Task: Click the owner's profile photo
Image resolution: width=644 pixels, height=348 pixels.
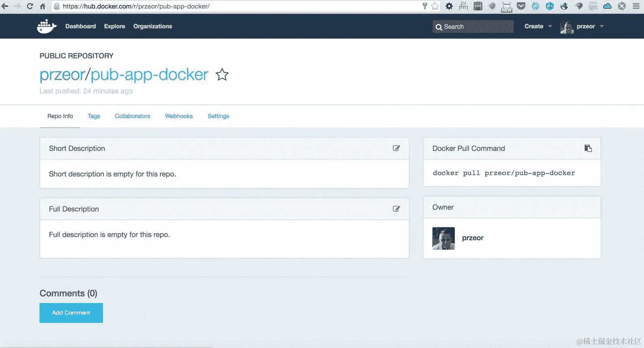Action: [443, 238]
